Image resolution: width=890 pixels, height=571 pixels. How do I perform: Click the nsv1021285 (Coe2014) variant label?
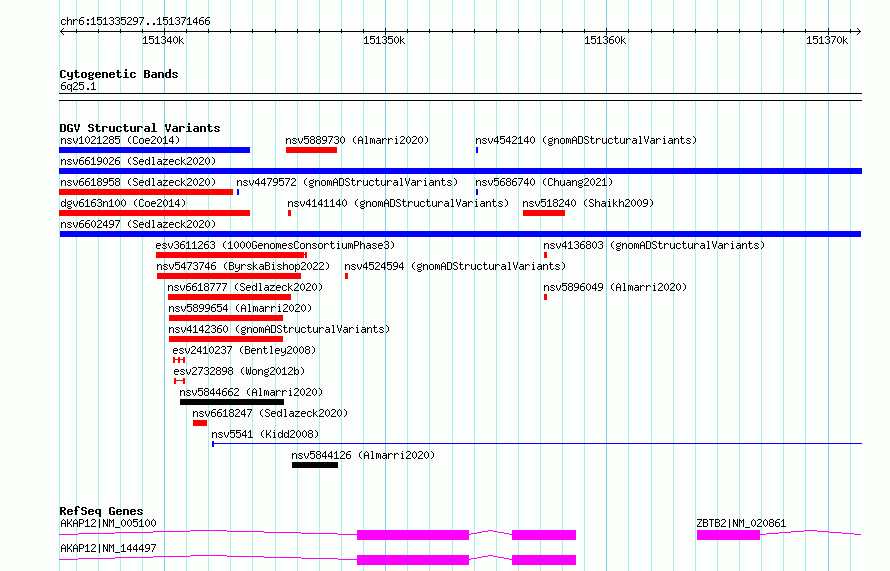point(120,140)
